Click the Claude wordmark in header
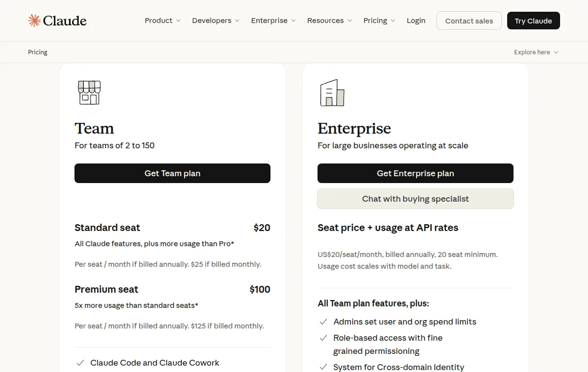The width and height of the screenshot is (588, 372). (x=65, y=21)
